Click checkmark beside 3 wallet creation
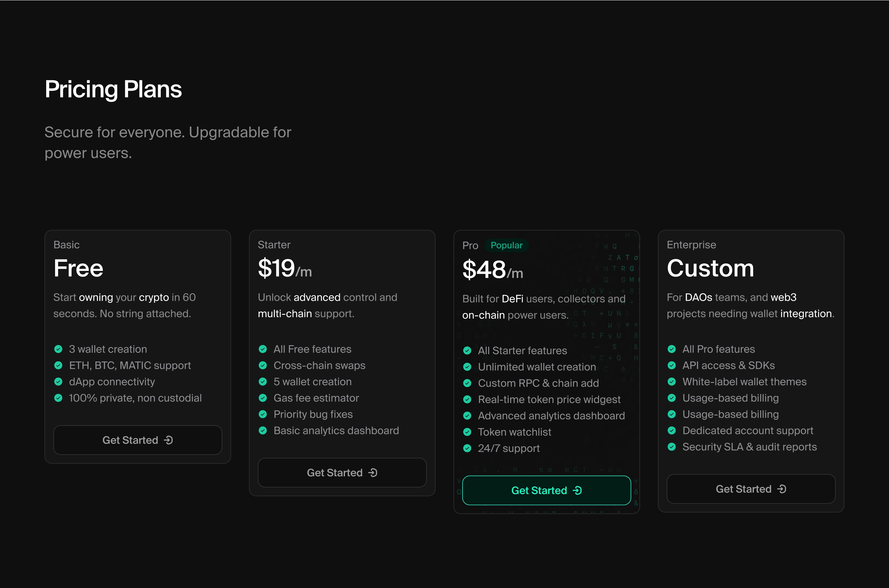Viewport: 889px width, 588px height. click(x=58, y=349)
